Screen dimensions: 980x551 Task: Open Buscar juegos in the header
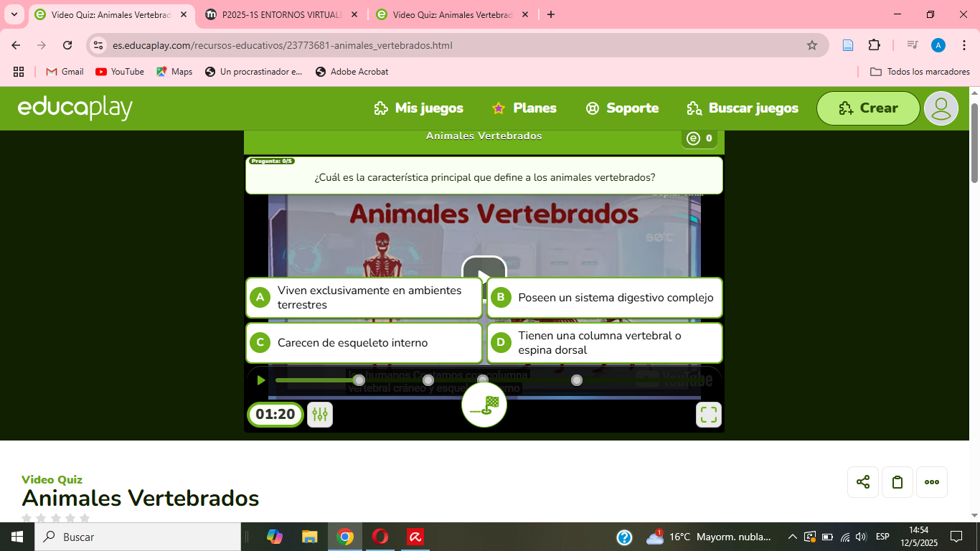point(743,108)
